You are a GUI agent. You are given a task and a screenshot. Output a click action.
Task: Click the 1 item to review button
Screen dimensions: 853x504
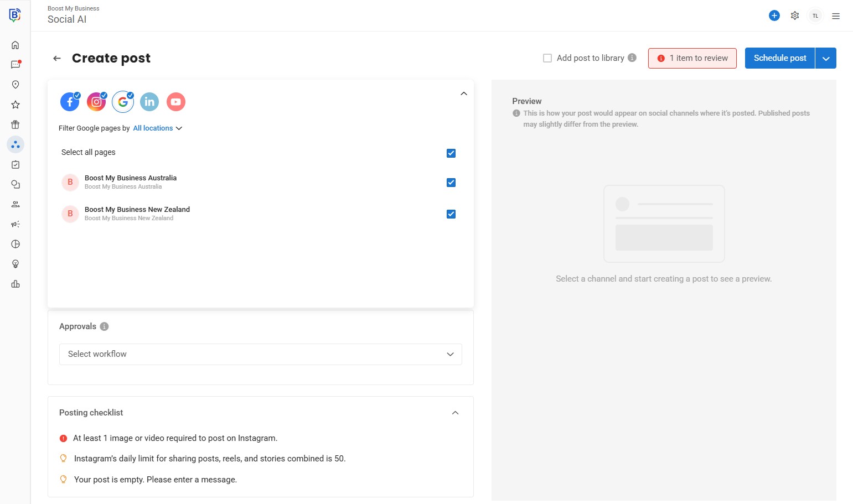coord(692,58)
